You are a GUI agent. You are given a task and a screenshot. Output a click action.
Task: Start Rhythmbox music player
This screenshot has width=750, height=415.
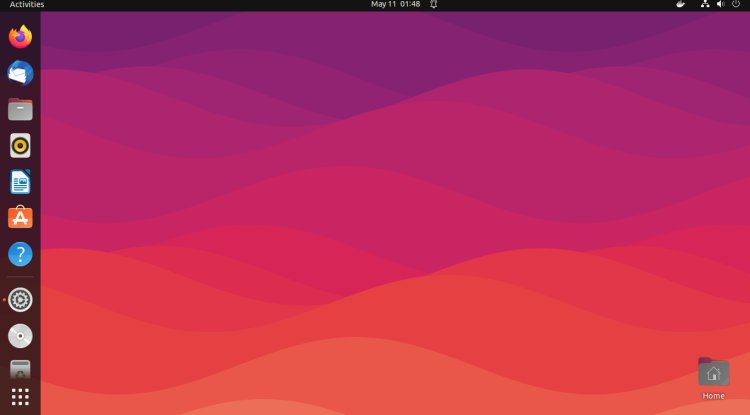(x=20, y=145)
